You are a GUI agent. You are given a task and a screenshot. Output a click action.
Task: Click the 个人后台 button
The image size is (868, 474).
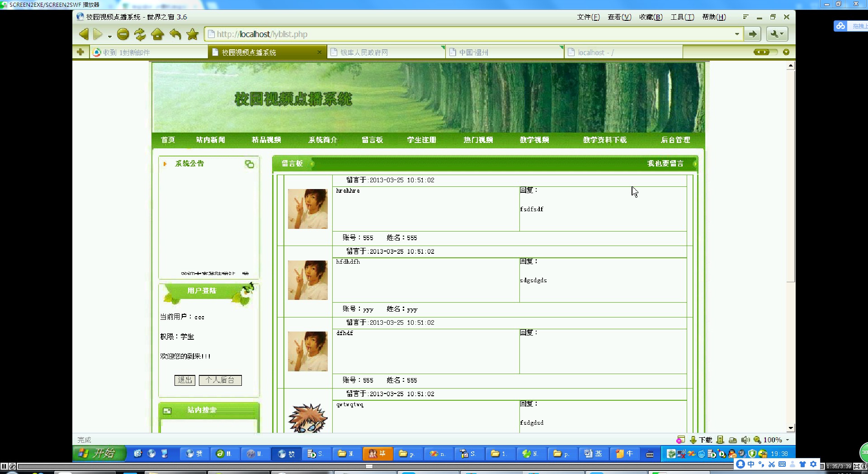pos(220,380)
